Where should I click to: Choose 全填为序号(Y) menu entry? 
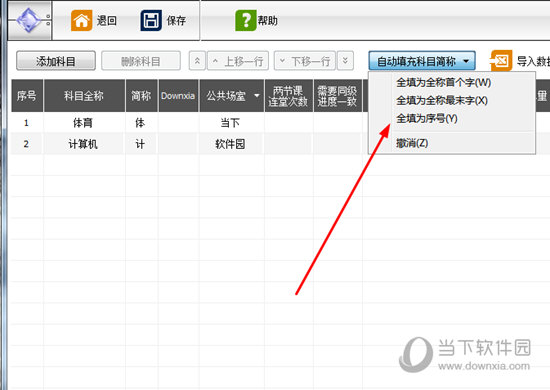(427, 118)
